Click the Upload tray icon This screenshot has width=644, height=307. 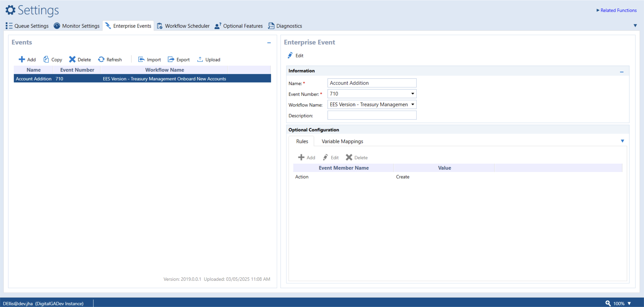coord(200,59)
